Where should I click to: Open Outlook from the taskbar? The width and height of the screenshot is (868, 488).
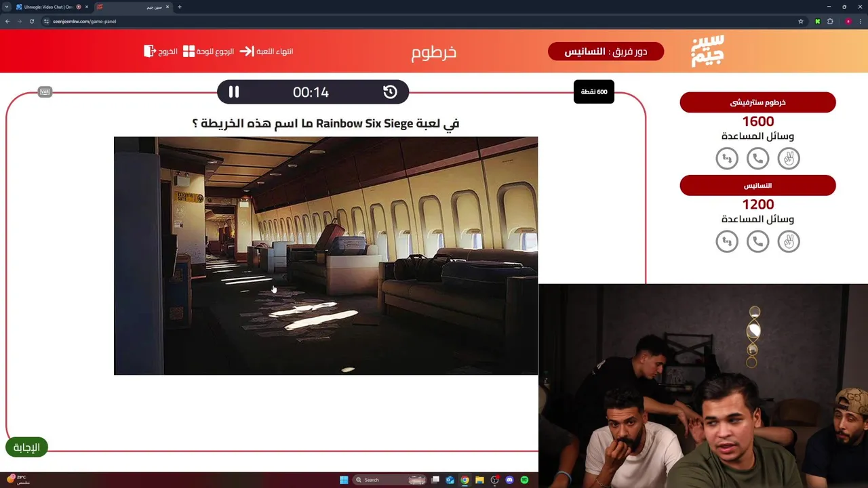click(450, 480)
